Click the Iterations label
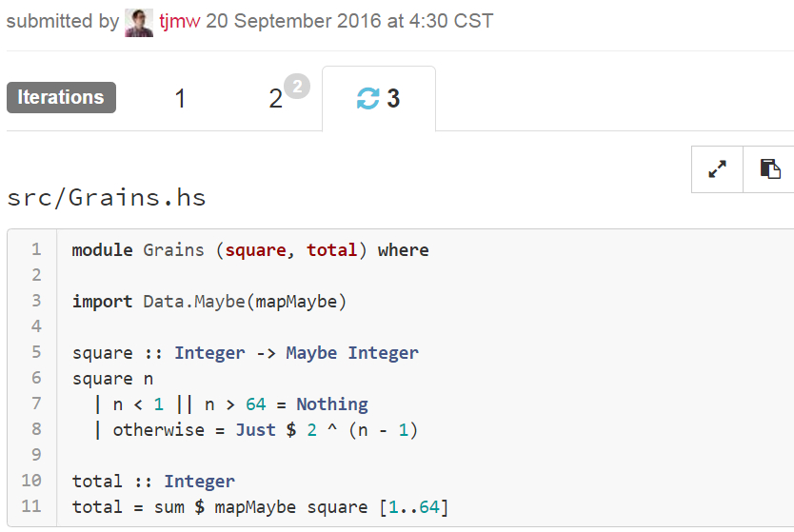Screen dimensions: 794x532 click(61, 97)
